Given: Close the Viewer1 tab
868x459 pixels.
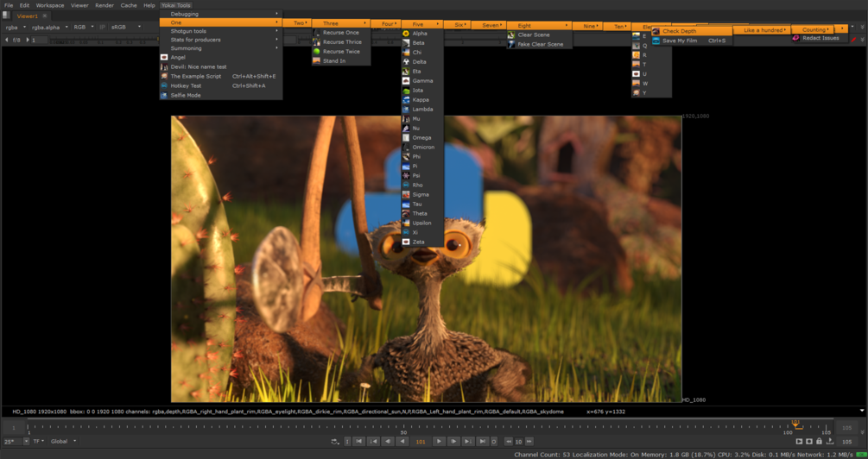Looking at the screenshot, I should click(45, 16).
